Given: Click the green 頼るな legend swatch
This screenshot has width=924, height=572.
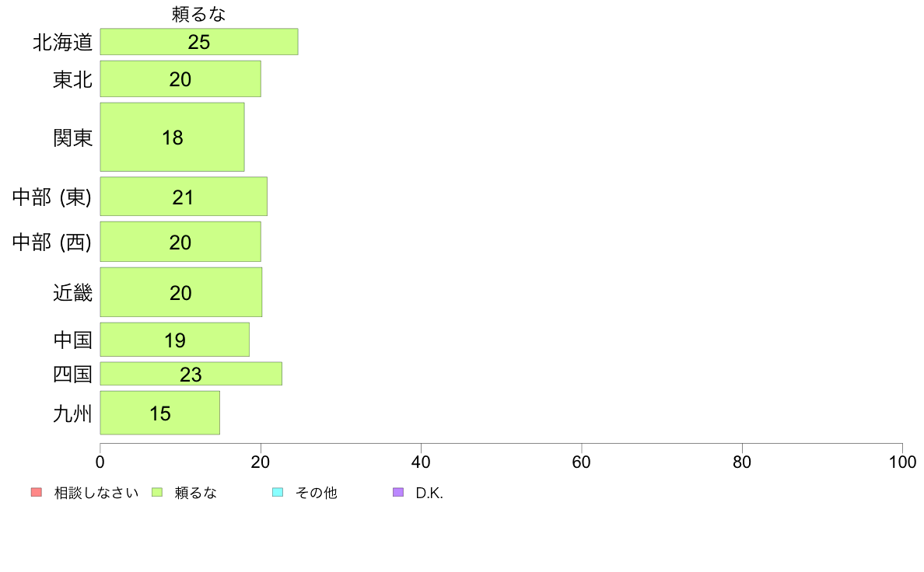Looking at the screenshot, I should pyautogui.click(x=157, y=492).
